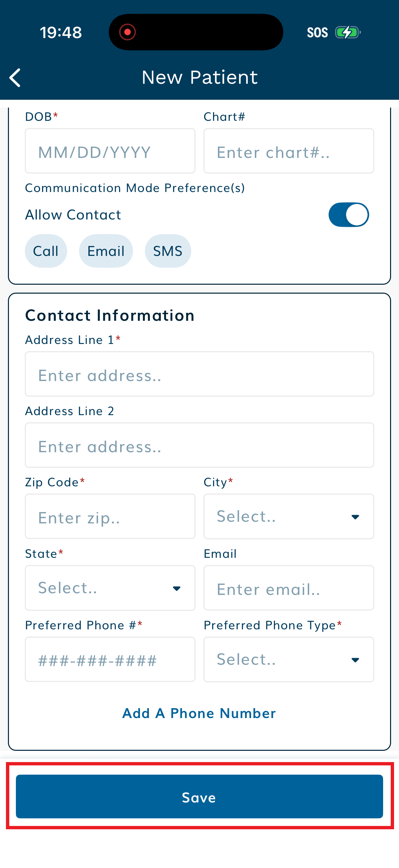Focus the Address Line 1 field
399x868 pixels.
tap(199, 374)
